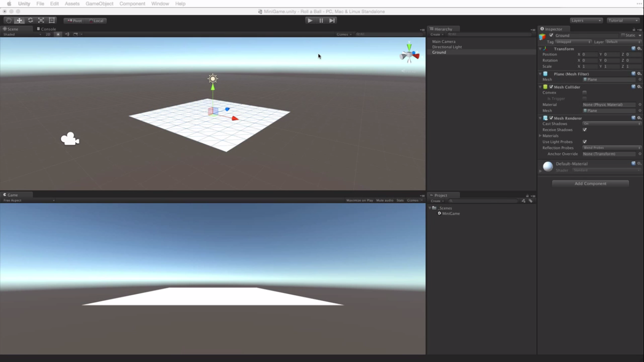This screenshot has height=362, width=644.
Task: Open the Transform component settings gear
Action: coord(639,49)
